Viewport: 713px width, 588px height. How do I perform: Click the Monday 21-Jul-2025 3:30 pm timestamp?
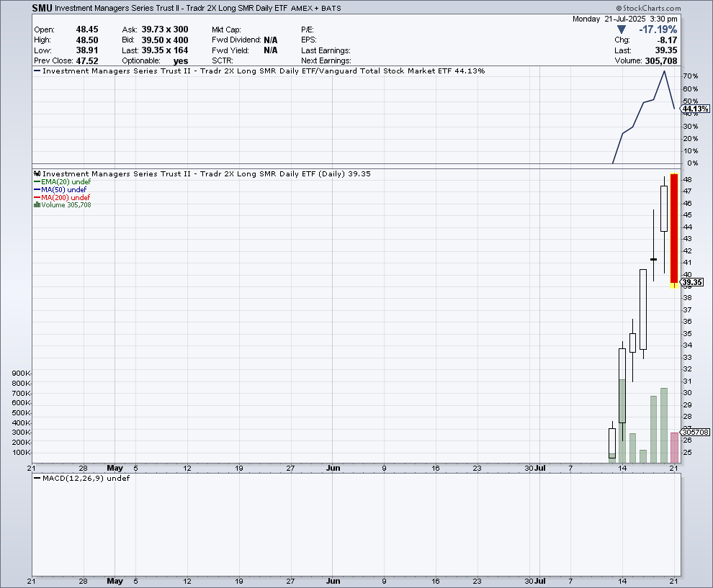pos(625,19)
